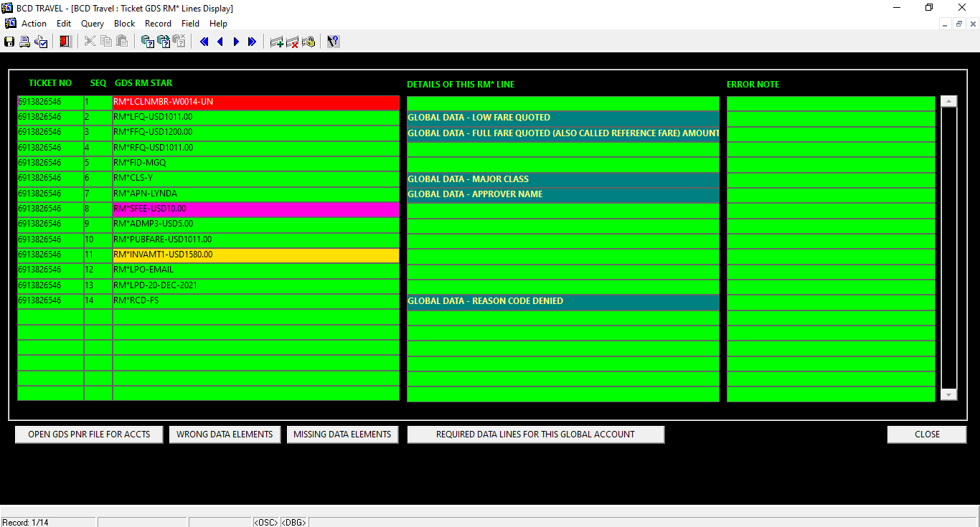Click the WRONG DATA ELEMENTS button

coord(225,435)
